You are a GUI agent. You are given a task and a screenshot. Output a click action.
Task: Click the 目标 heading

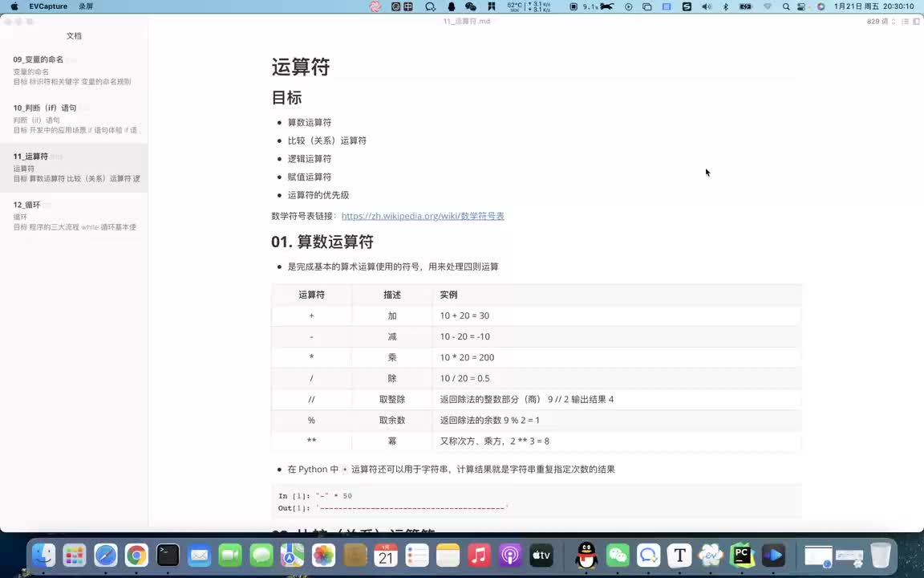(x=286, y=97)
